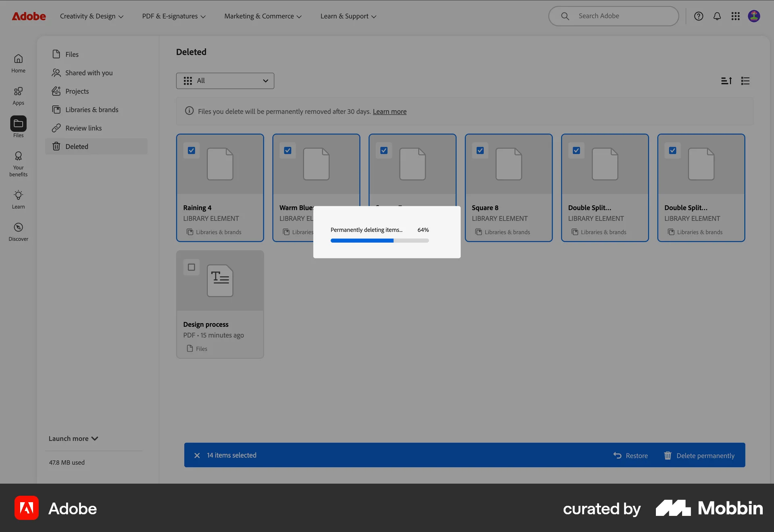The width and height of the screenshot is (774, 532).
Task: Open the Help icon in the header
Action: click(x=698, y=16)
